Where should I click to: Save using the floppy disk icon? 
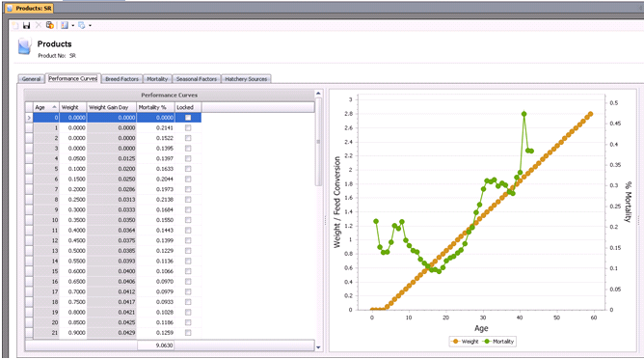pyautogui.click(x=27, y=25)
